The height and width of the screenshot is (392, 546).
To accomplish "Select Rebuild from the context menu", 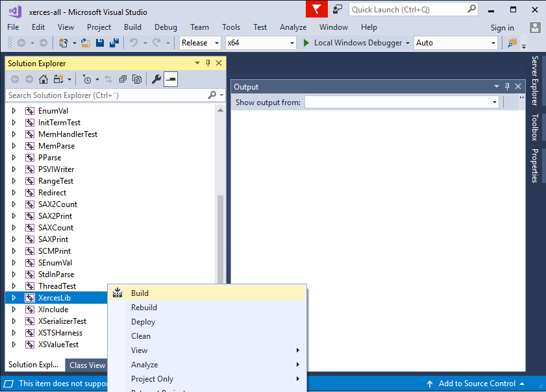I will (144, 308).
